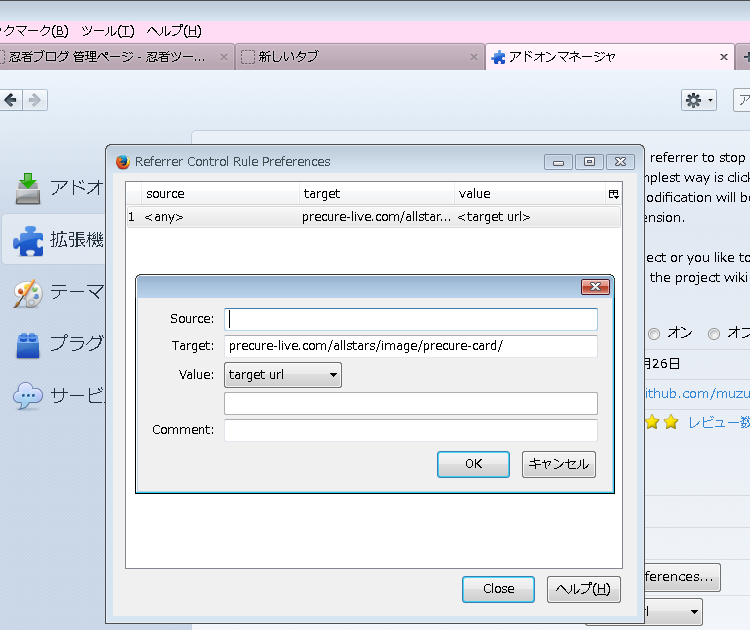
Task: Click the forward navigation arrow
Action: (x=35, y=100)
